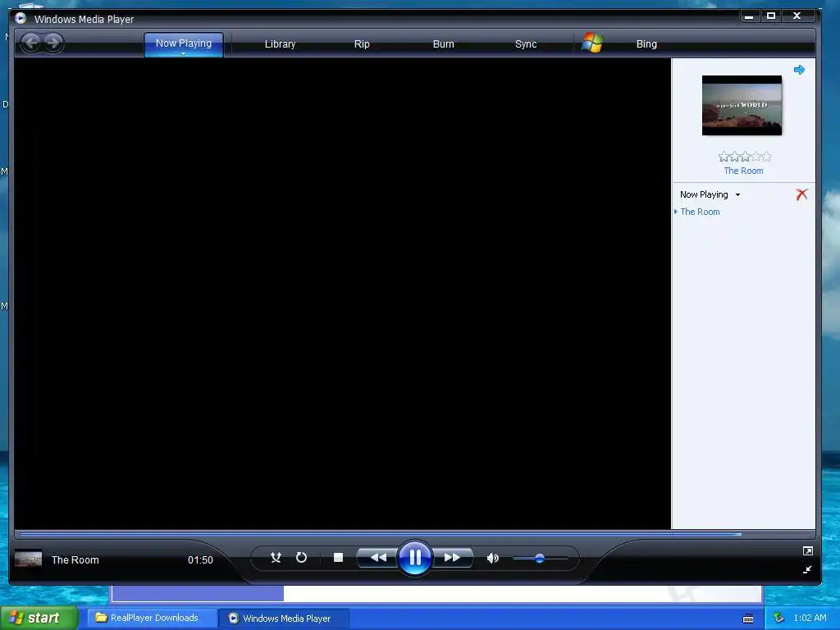840x630 pixels.
Task: Click the 01:50 elapsed time display
Action: click(x=200, y=559)
